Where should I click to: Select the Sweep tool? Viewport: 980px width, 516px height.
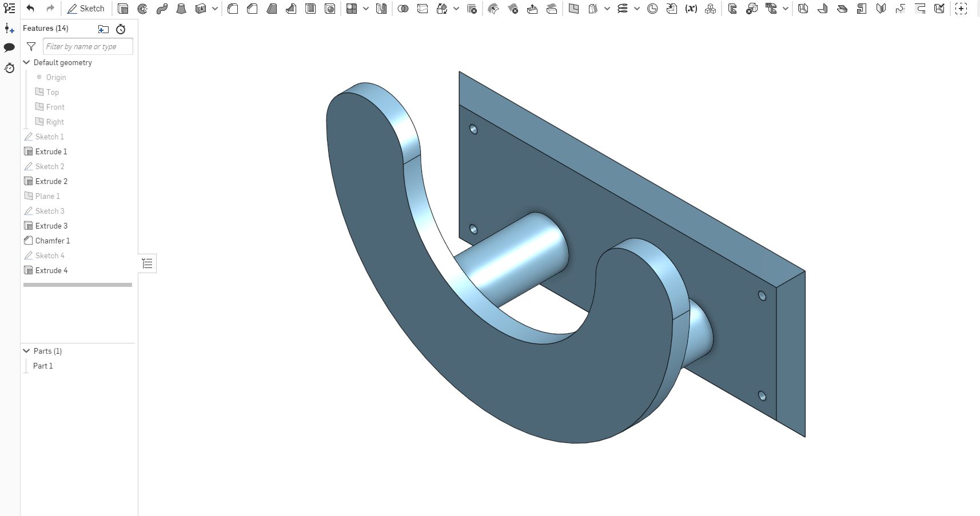coord(162,9)
